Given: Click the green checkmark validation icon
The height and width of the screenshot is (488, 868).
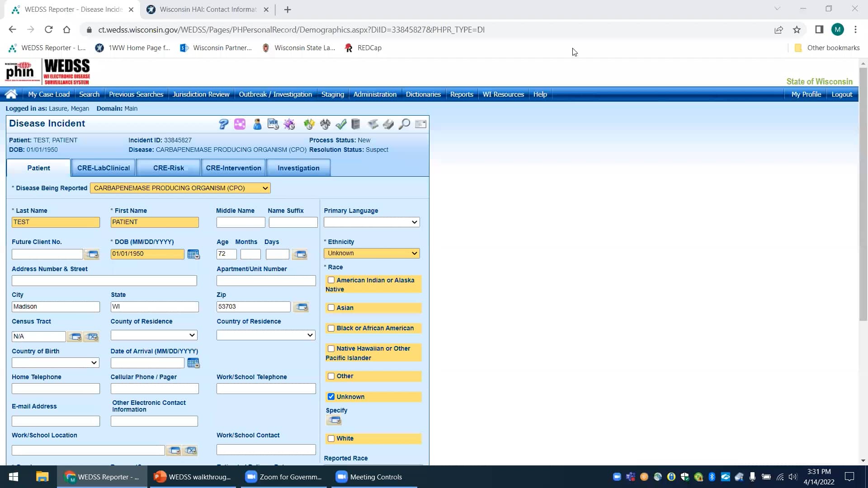Looking at the screenshot, I should [x=341, y=124].
